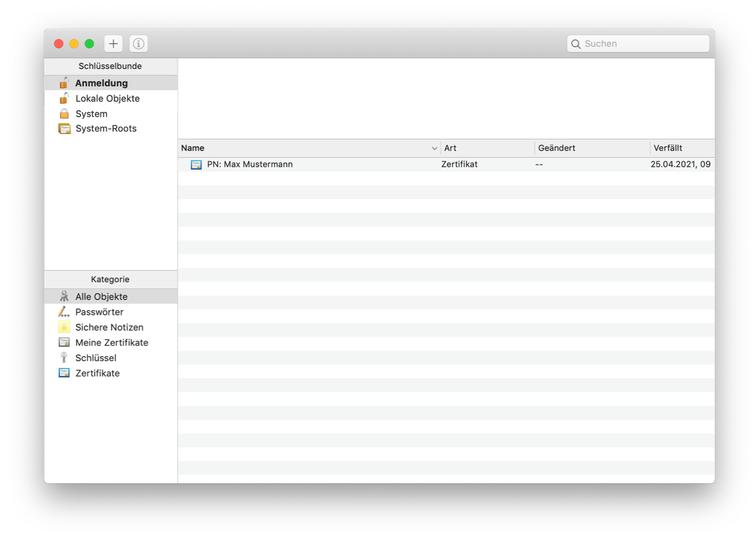Click certificate icon beside PN: Max Mustermann
Viewport: 756px width, 540px height.
tap(196, 165)
